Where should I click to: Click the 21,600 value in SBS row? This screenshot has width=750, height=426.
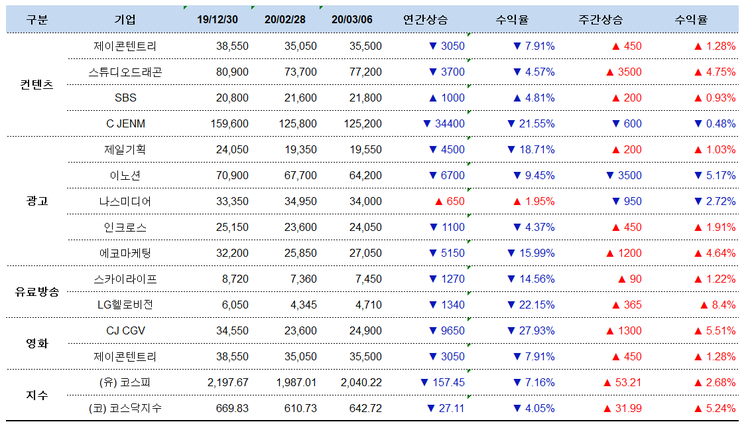300,98
